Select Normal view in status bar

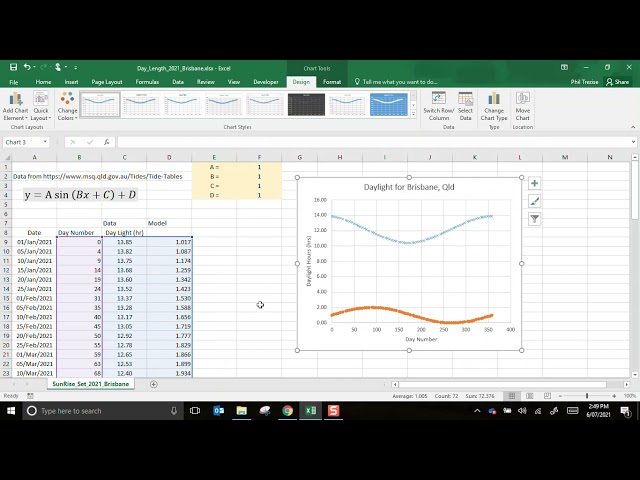click(511, 396)
